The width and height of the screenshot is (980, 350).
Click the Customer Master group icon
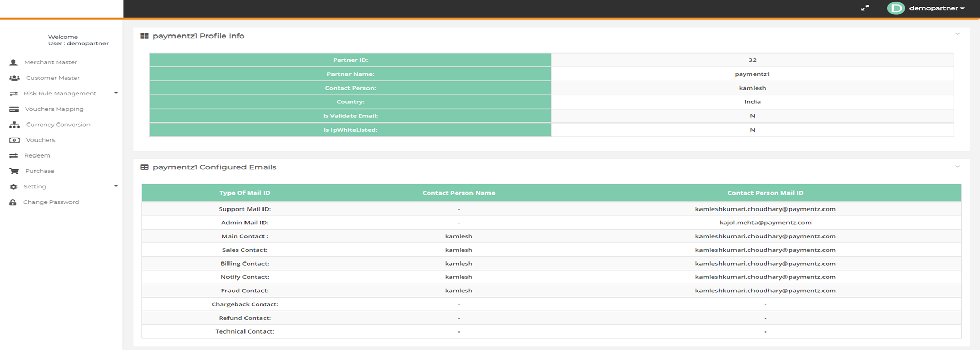[x=14, y=78]
